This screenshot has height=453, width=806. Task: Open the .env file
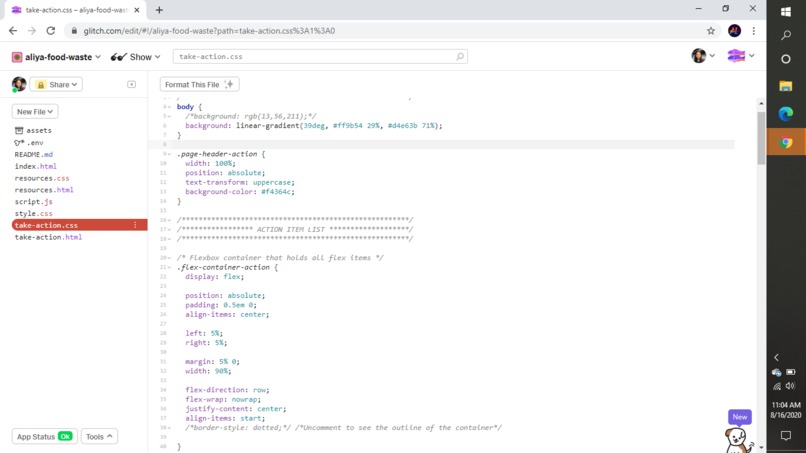pyautogui.click(x=29, y=142)
